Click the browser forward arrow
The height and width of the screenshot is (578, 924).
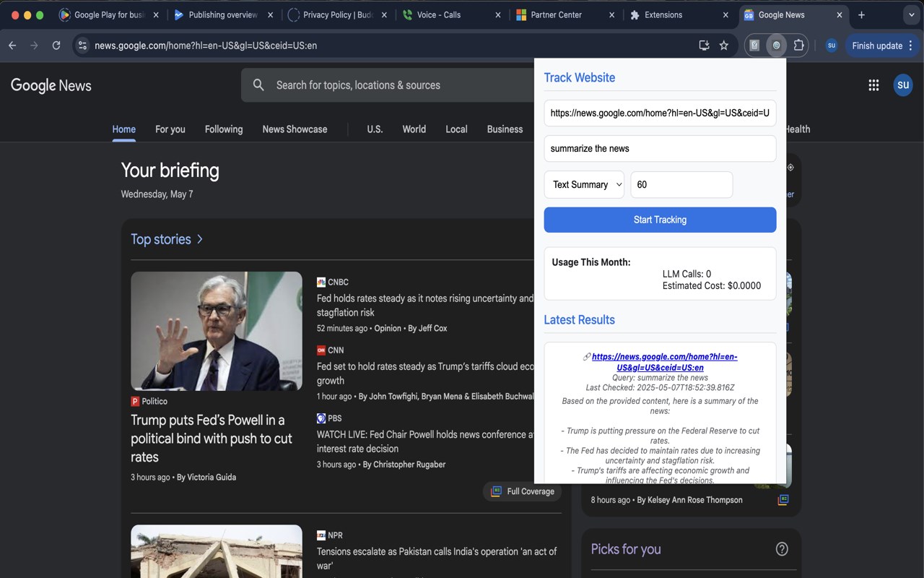(34, 46)
